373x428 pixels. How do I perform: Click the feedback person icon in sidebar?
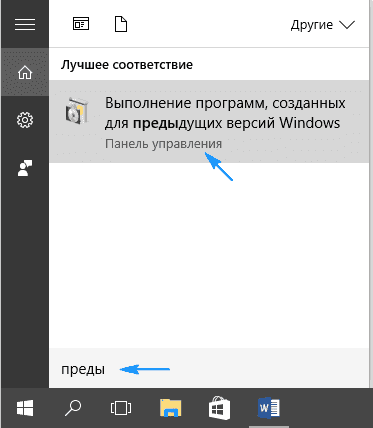pyautogui.click(x=25, y=168)
